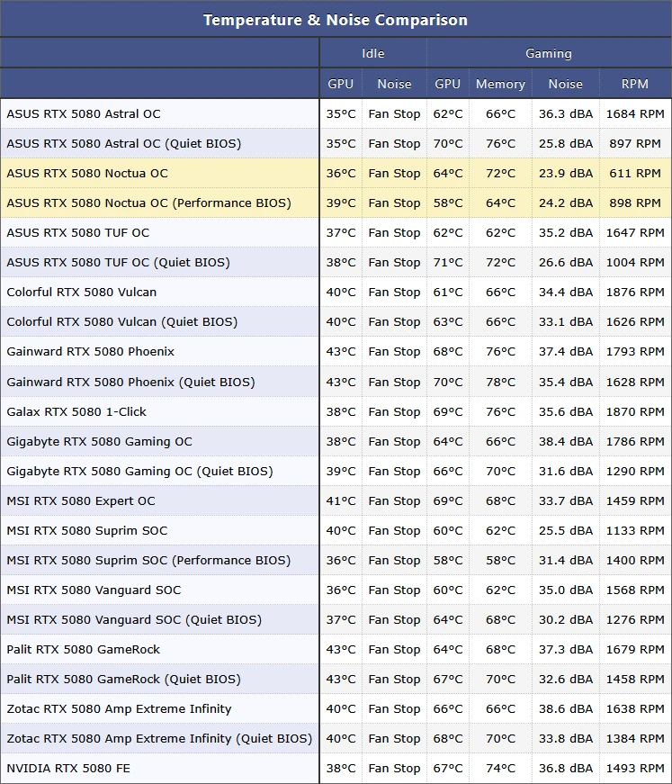Click the 1684 RPM cell
The height and width of the screenshot is (784, 672).
[x=635, y=114]
